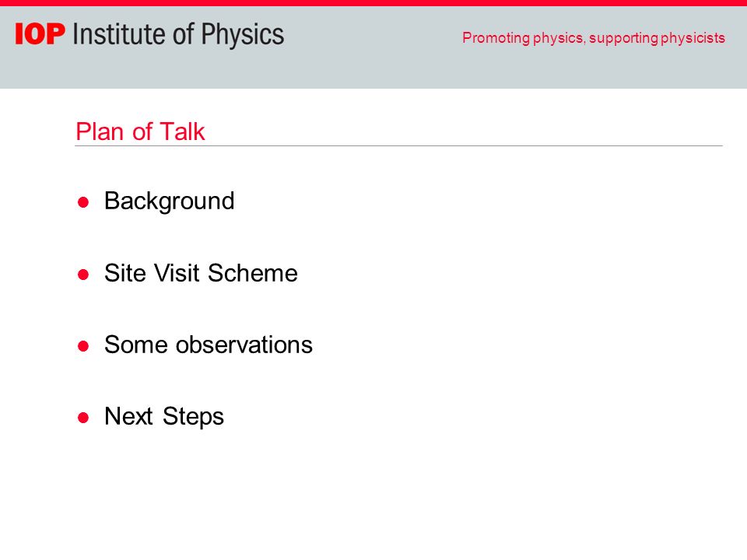The width and height of the screenshot is (747, 560).
Task: Click the red bullet beside Background
Action: (83, 202)
